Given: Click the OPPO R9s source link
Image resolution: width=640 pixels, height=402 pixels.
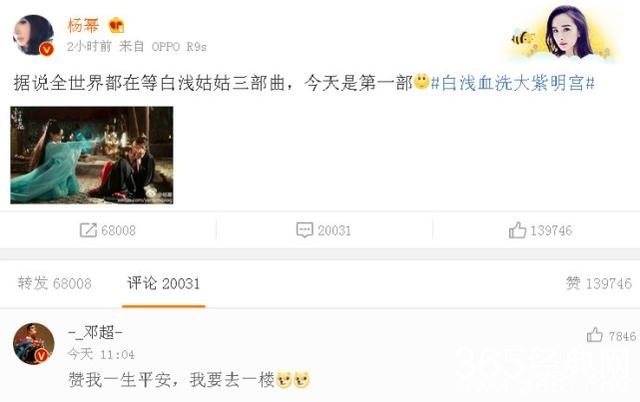Looking at the screenshot, I should coord(179,47).
